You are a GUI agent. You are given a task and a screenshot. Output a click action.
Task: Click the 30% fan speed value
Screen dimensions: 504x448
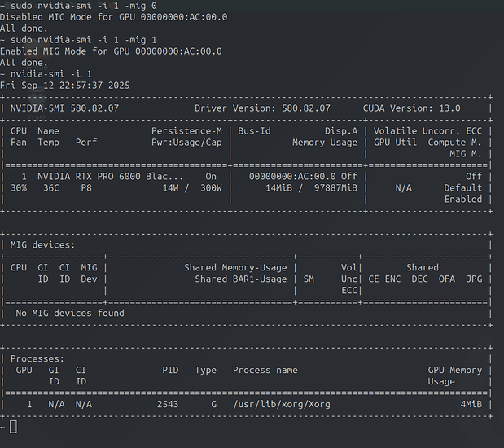tap(19, 187)
